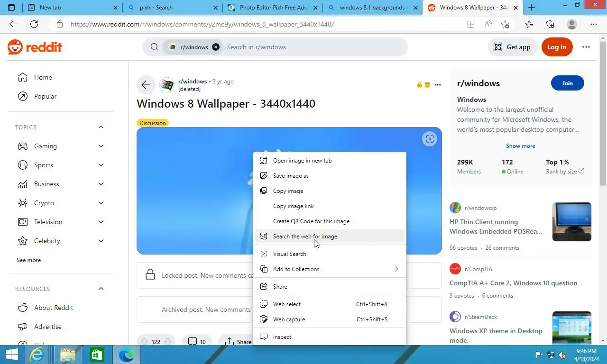Click the Read aloud icon in address bar
This screenshot has height=364, width=607.
pyautogui.click(x=488, y=24)
